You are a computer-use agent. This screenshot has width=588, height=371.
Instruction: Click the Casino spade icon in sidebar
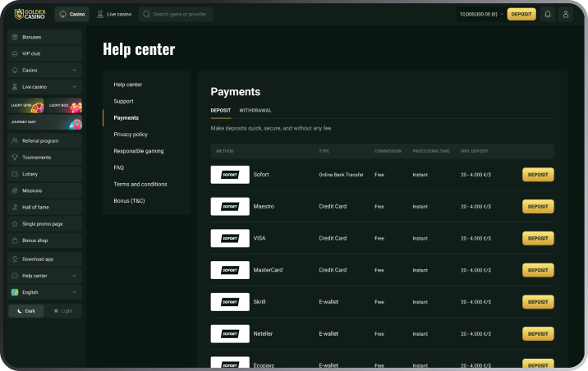(x=15, y=70)
